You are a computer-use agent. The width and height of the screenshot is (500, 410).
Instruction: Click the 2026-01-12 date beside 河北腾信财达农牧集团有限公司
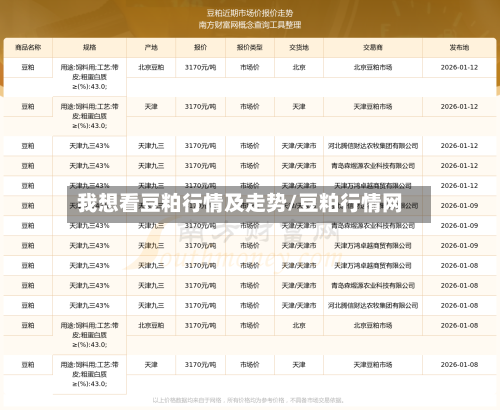pos(459,146)
